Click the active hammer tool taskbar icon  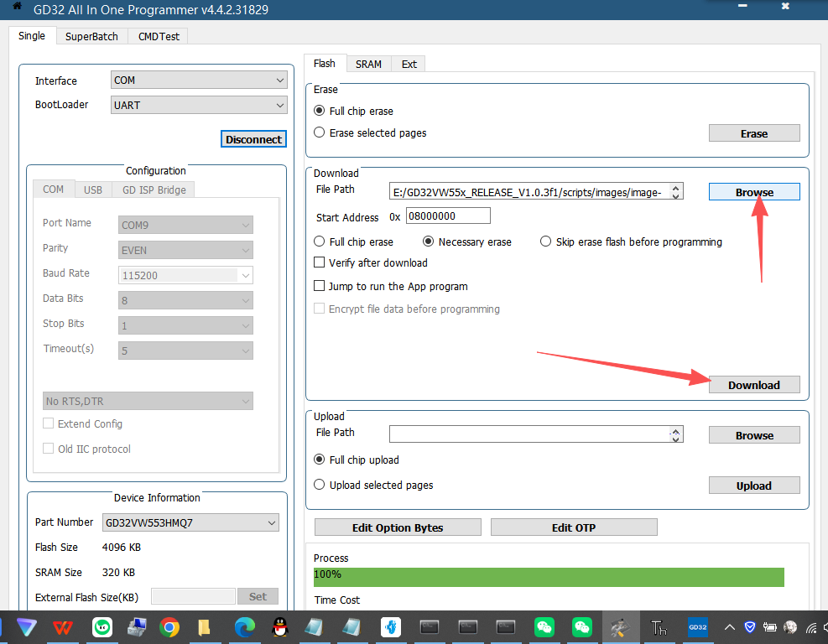click(620, 627)
